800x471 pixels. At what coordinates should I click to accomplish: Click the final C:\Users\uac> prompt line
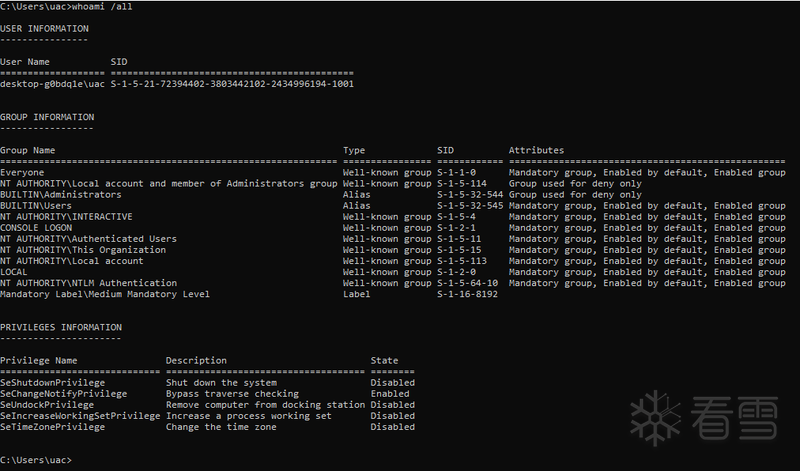point(36,460)
